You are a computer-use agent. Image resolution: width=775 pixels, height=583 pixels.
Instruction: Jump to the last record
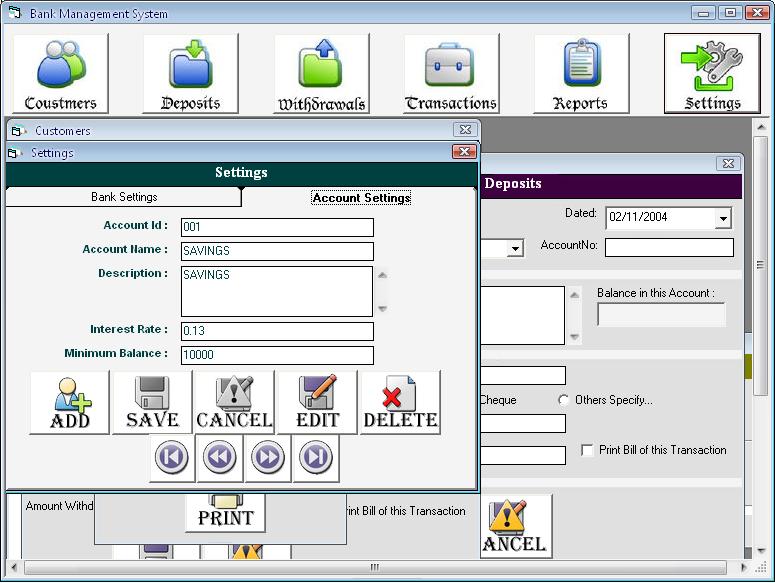click(316, 458)
